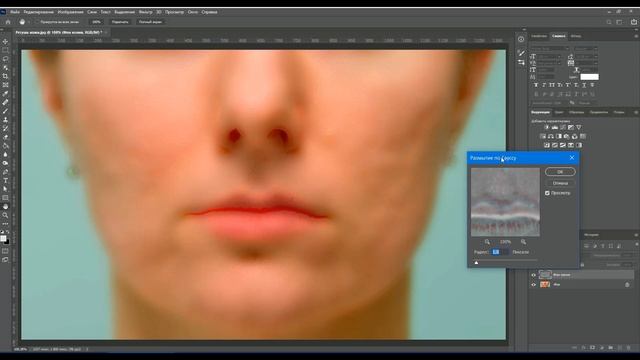Screen dimensions: 640x360
Task: Add a Black & White adjustment
Action: (x=559, y=136)
